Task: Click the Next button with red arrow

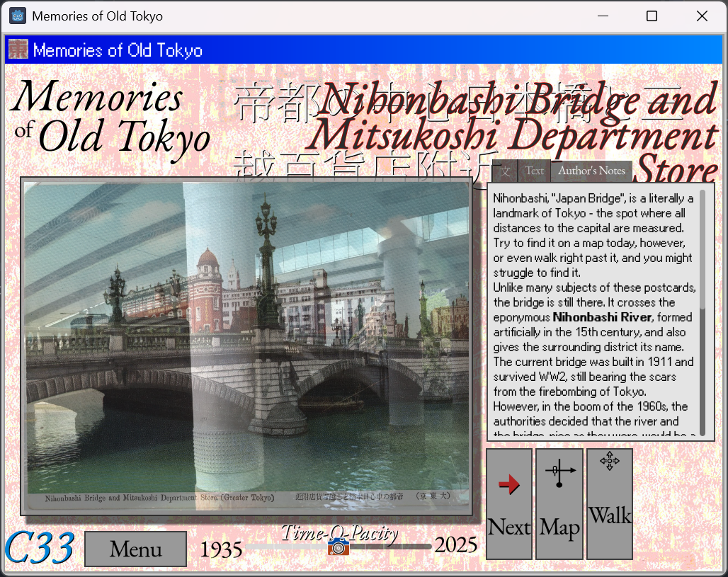Action: (x=509, y=503)
